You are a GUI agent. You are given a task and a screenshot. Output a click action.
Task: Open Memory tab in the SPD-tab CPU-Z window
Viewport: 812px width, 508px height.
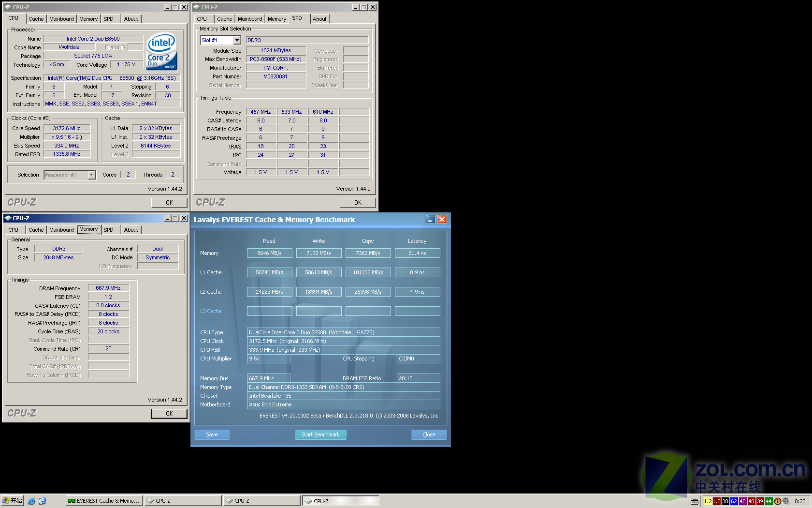tap(277, 19)
